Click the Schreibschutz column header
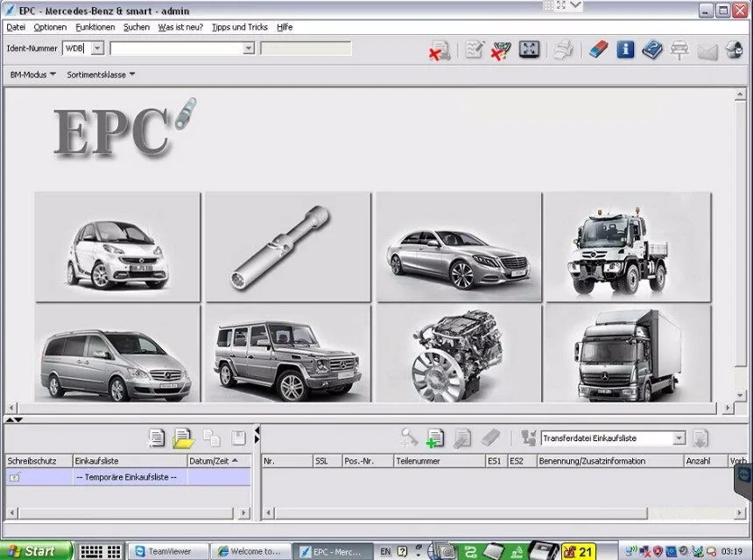This screenshot has width=753, height=560. coord(39,460)
